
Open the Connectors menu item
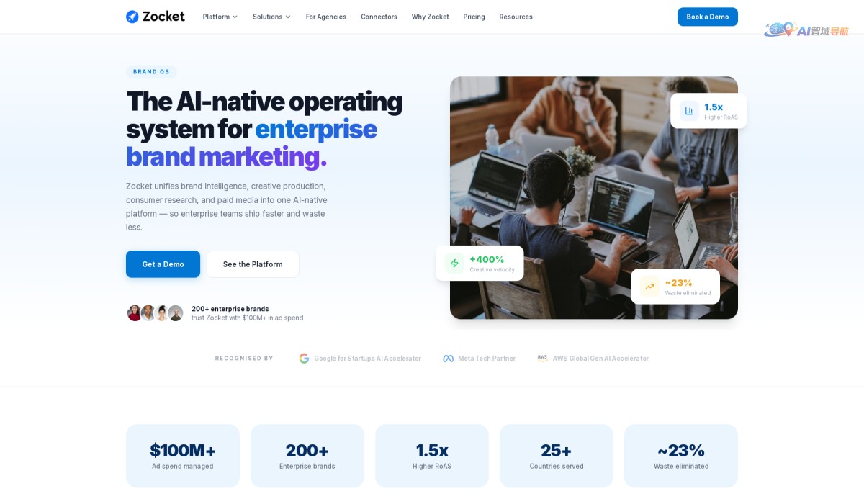click(379, 17)
